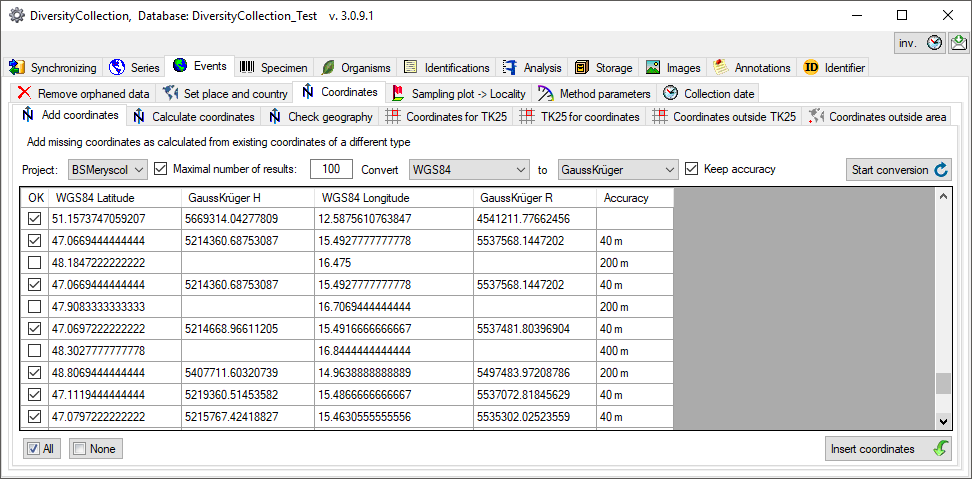The width and height of the screenshot is (972, 479).
Task: Click the accuracy cell 400 m
Action: coord(635,351)
